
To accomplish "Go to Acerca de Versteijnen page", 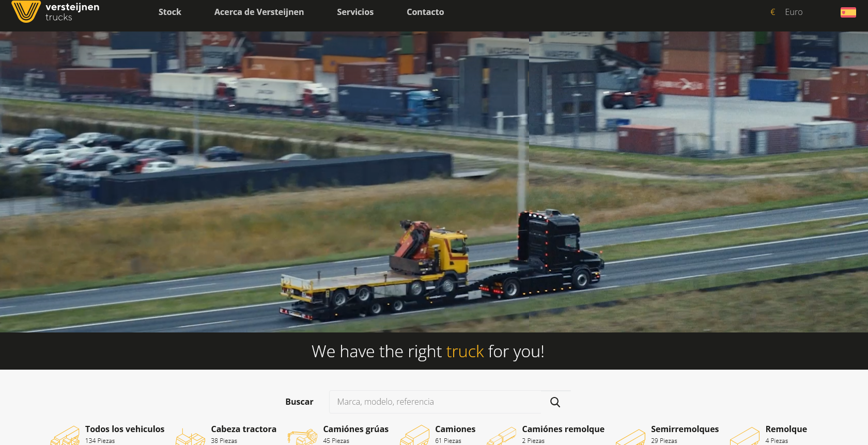I will (x=259, y=12).
